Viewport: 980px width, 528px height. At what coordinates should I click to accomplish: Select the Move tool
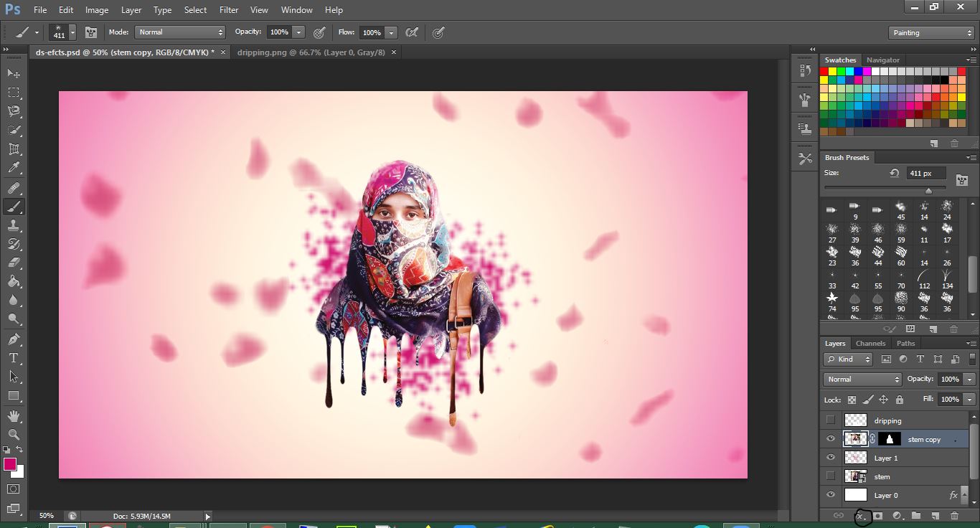[14, 74]
